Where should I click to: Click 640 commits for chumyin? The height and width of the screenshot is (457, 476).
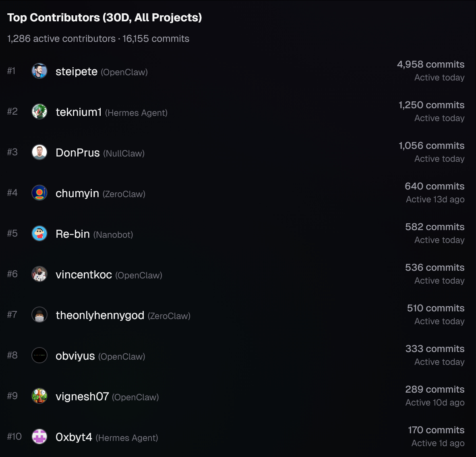pos(435,186)
